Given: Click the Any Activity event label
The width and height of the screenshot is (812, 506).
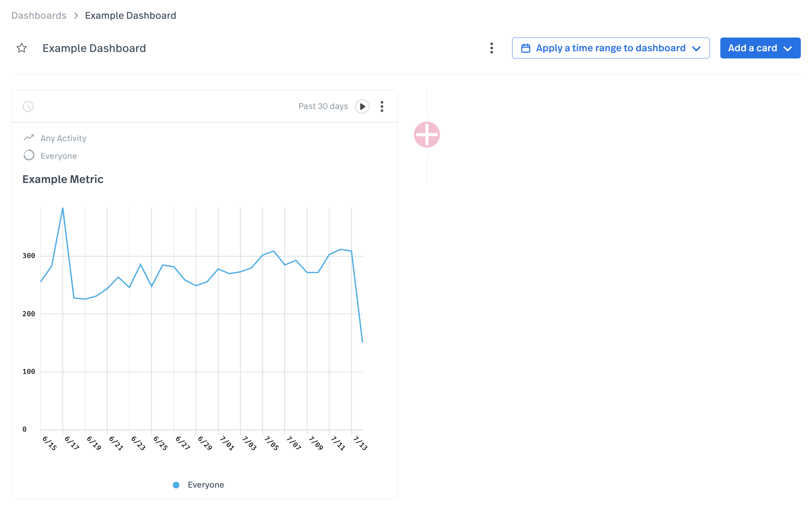Looking at the screenshot, I should tap(63, 138).
